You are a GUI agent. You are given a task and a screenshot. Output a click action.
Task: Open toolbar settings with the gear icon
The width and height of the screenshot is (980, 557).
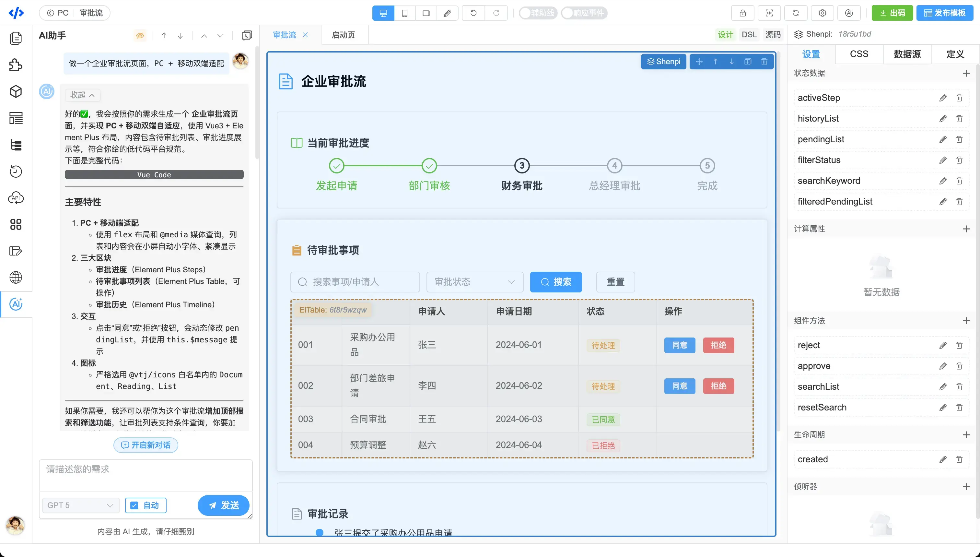click(x=822, y=13)
